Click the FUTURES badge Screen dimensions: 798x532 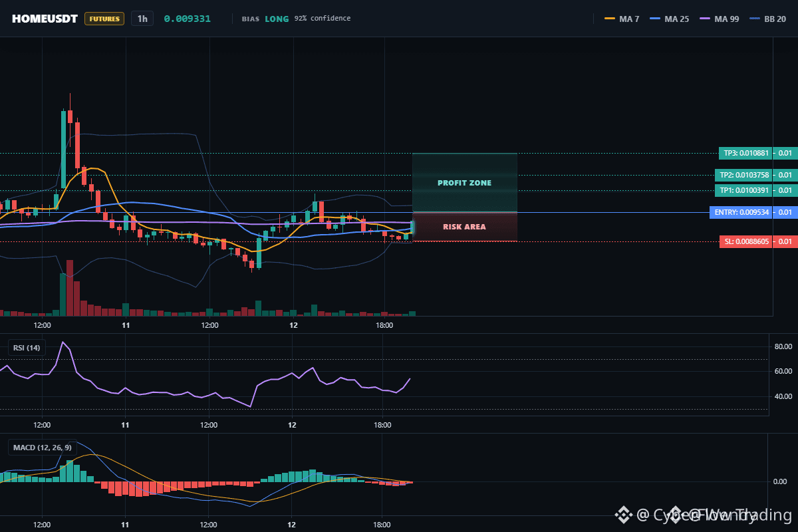click(104, 19)
